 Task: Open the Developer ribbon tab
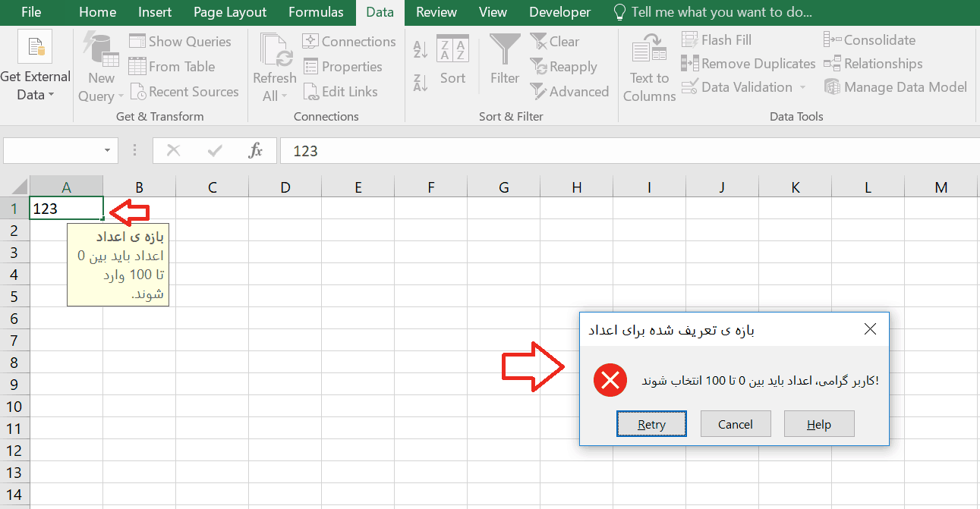tap(559, 12)
